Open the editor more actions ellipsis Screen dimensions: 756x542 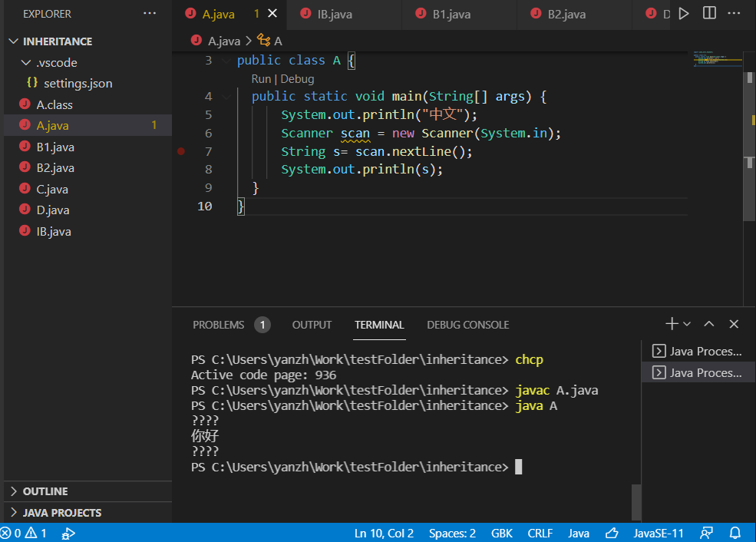tap(734, 13)
